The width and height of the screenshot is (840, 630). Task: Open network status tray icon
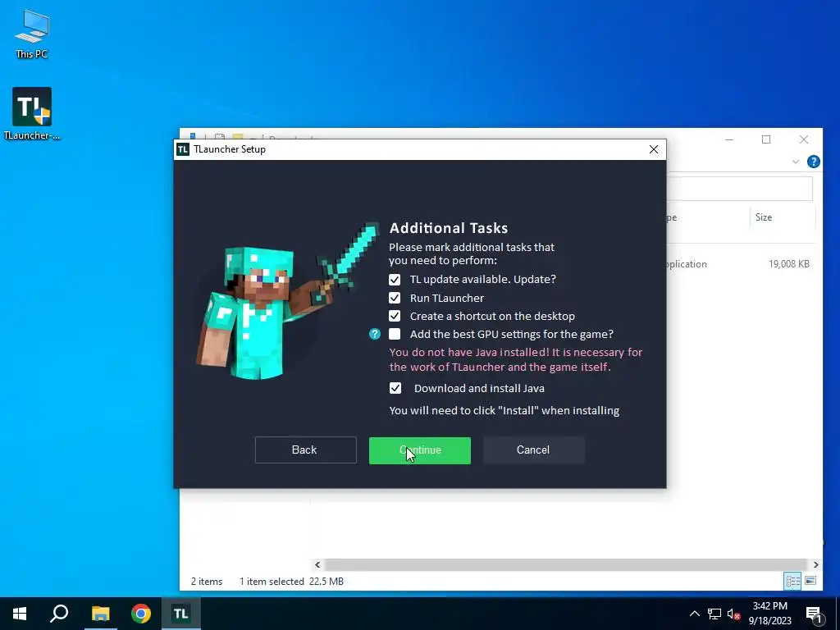(714, 614)
